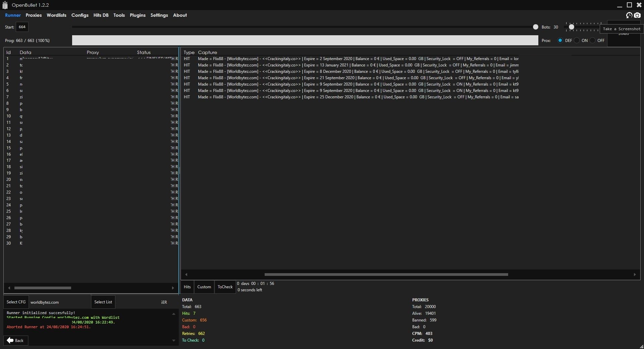Select the ON proxy mode radio button
This screenshot has height=349, width=644.
[x=577, y=40]
